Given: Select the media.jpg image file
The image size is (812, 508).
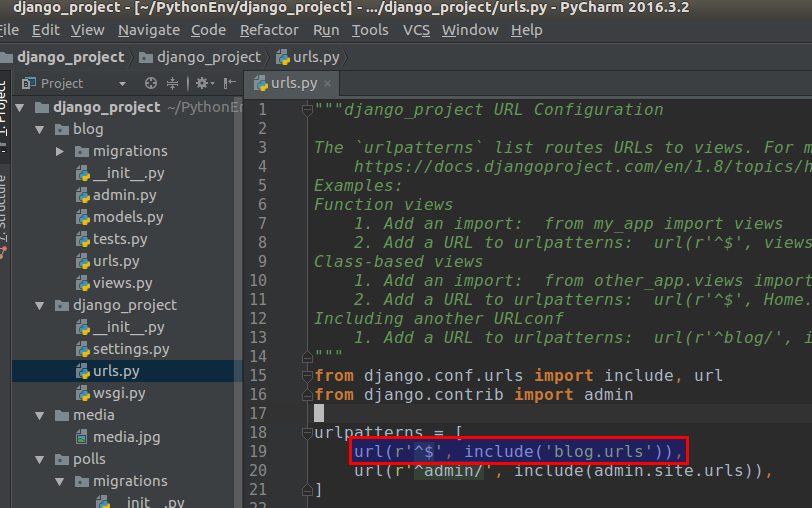Looking at the screenshot, I should pyautogui.click(x=126, y=437).
